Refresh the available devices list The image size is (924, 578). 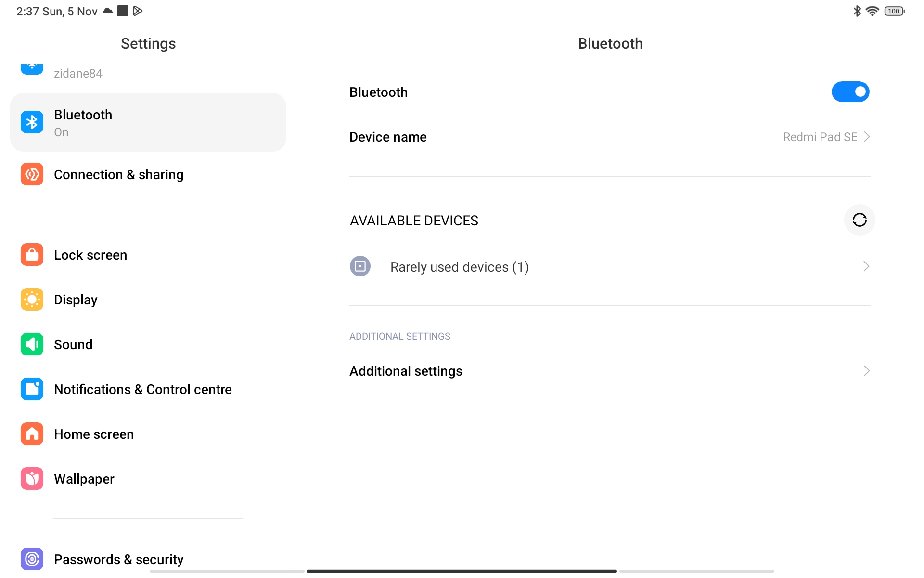click(x=860, y=220)
